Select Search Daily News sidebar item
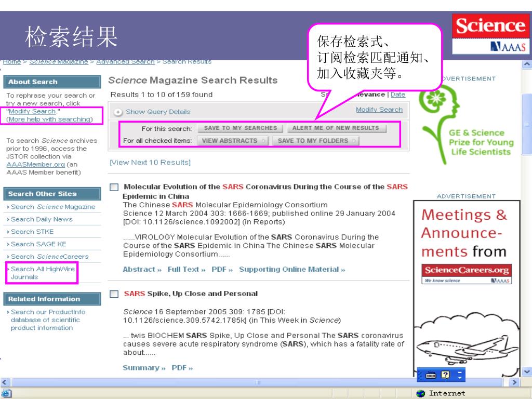Viewport: 532px width, 399px height. (x=42, y=219)
